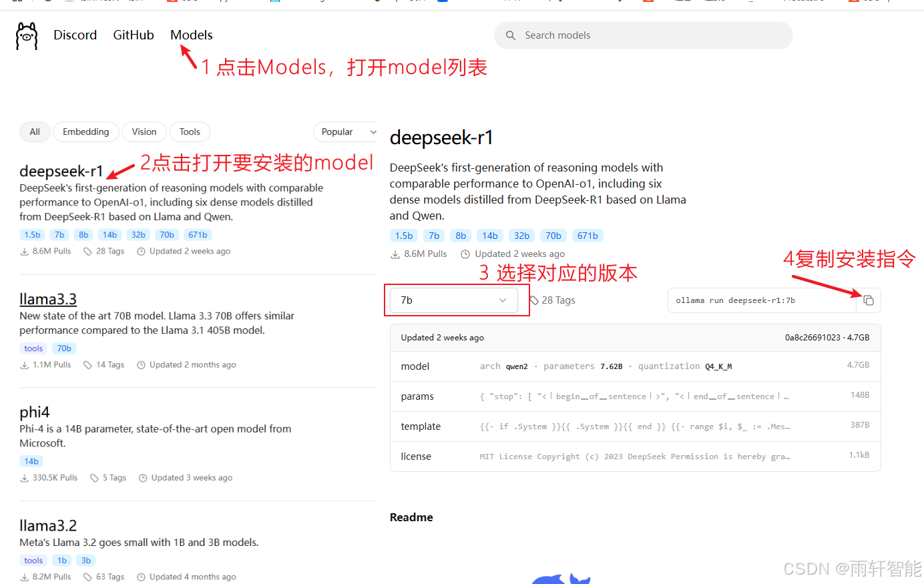Screen dimensions: 924x584
Task: Copy the install command with copy icon
Action: 869,300
